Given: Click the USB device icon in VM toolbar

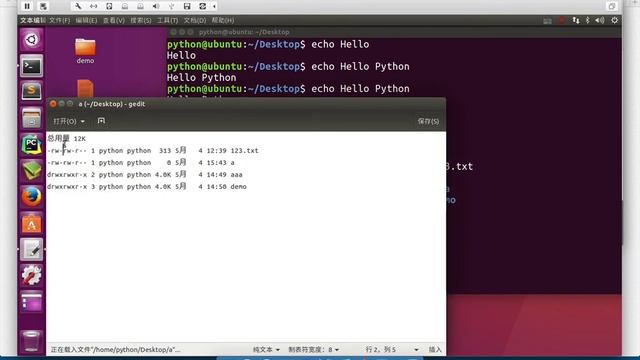Looking at the screenshot, I should pyautogui.click(x=171, y=6).
